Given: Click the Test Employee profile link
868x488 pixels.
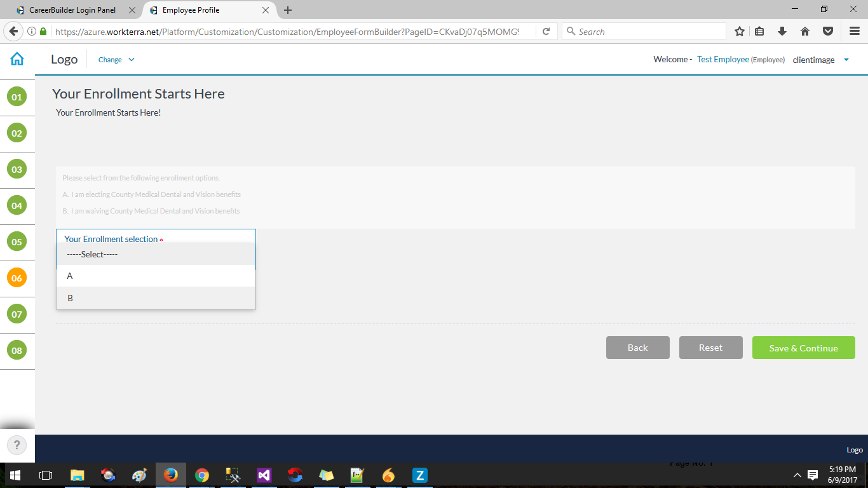Looking at the screenshot, I should [722, 59].
